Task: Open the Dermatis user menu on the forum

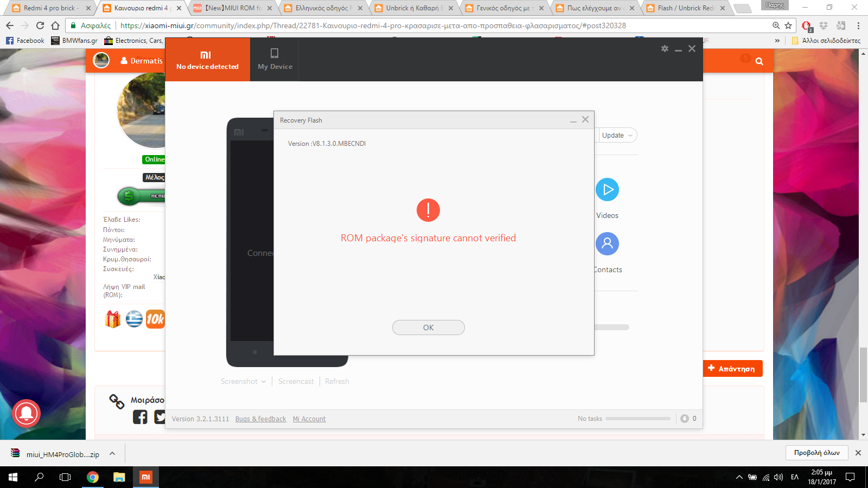Action: 142,61
